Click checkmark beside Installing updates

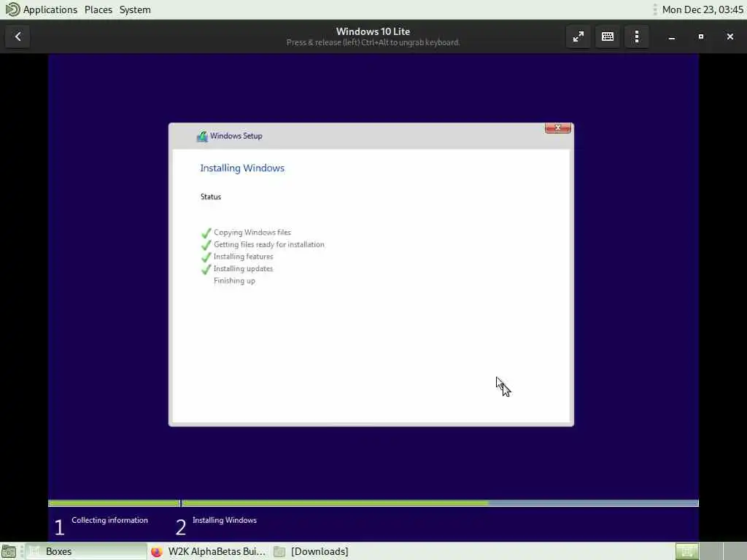click(206, 269)
